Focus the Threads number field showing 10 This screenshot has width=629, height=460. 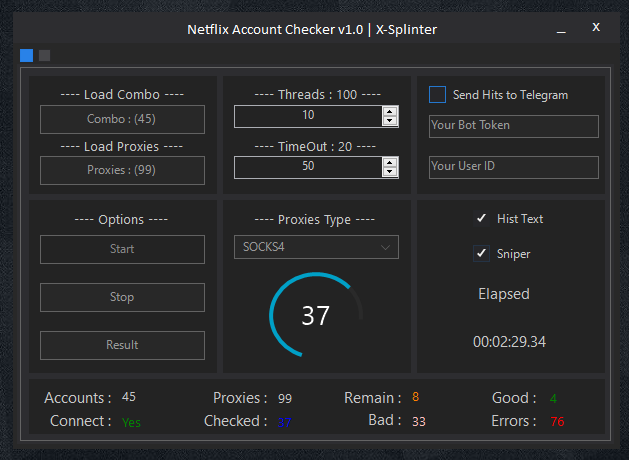click(x=308, y=116)
